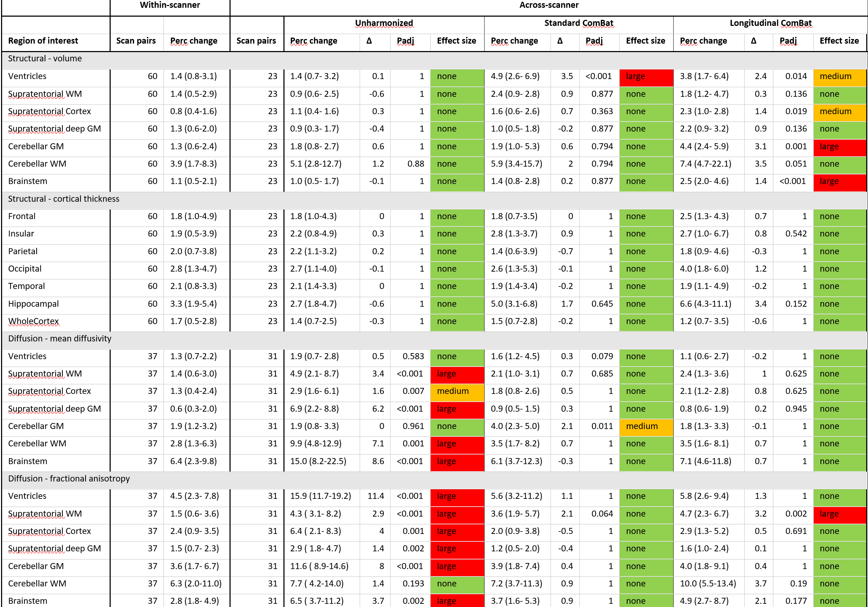
Task: Select the 'WholeCortex' region label cell
Action: pos(33,321)
